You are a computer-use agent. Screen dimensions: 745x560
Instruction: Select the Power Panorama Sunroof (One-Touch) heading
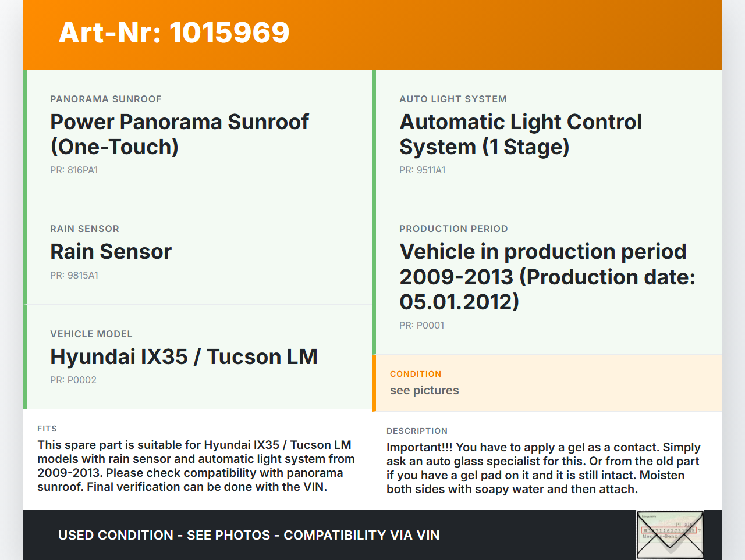[179, 134]
